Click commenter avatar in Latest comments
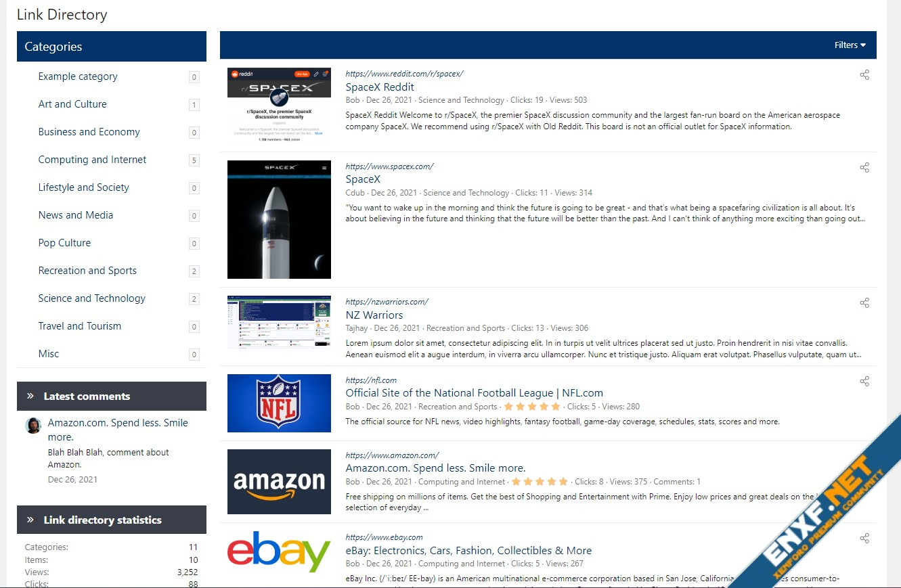The width and height of the screenshot is (901, 588). 33,426
